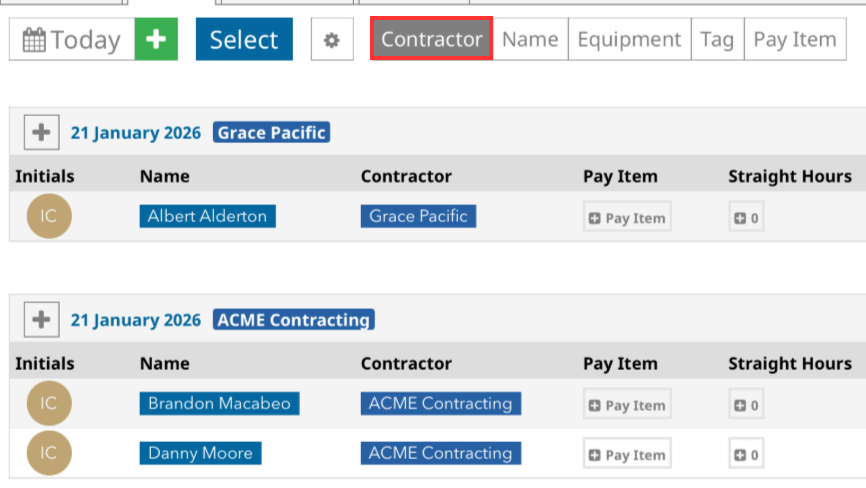Click the green plus add button
The width and height of the screenshot is (866, 488).
point(156,40)
